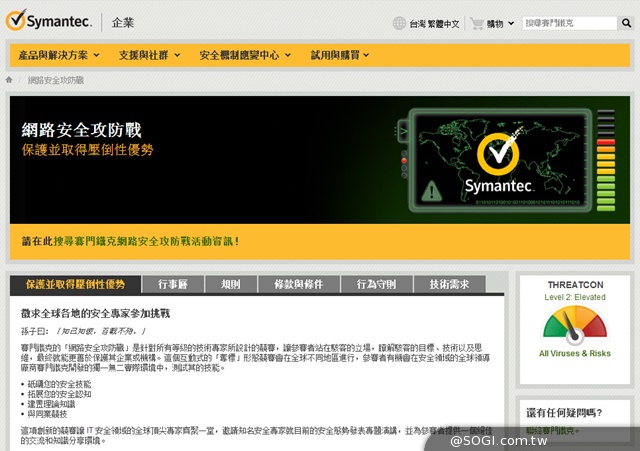Switch to the 行事曆 tab

pos(173,284)
